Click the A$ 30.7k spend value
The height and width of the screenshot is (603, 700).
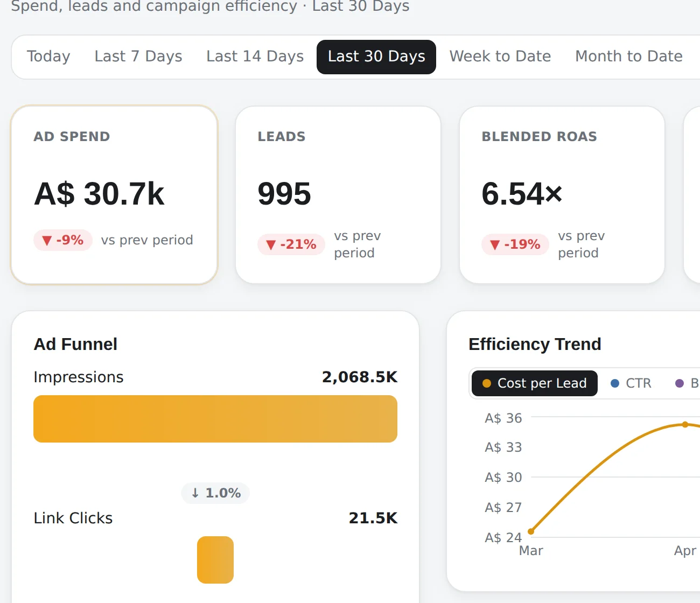click(x=99, y=194)
